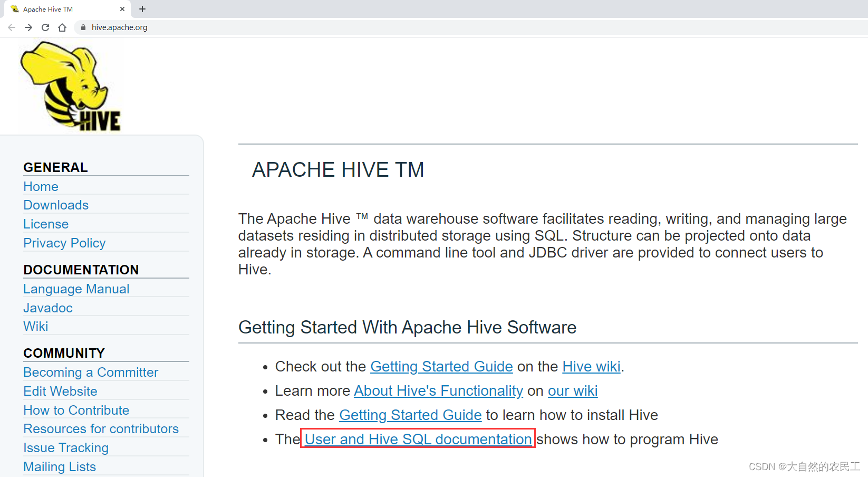Click the browser forward arrow
Viewport: 868px width, 477px height.
click(28, 27)
